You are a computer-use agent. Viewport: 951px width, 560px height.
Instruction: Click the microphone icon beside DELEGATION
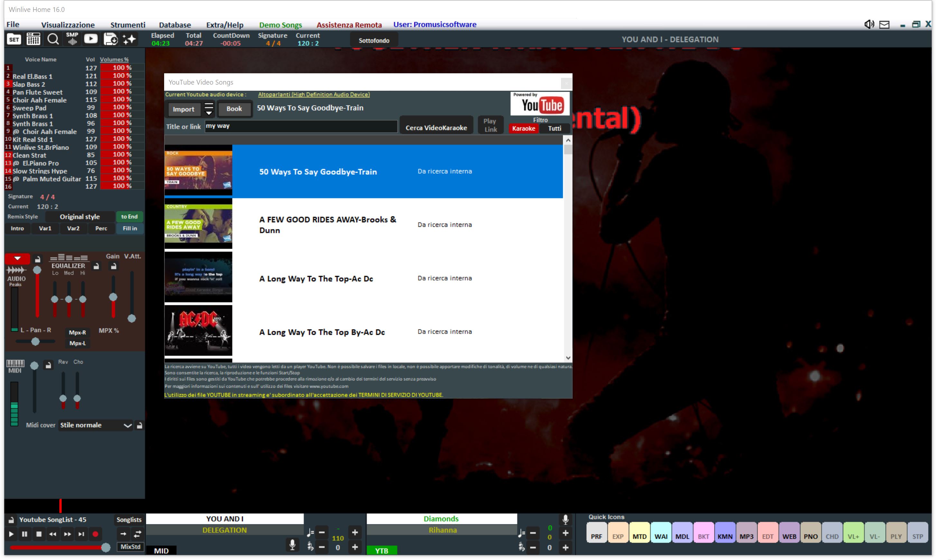(292, 545)
